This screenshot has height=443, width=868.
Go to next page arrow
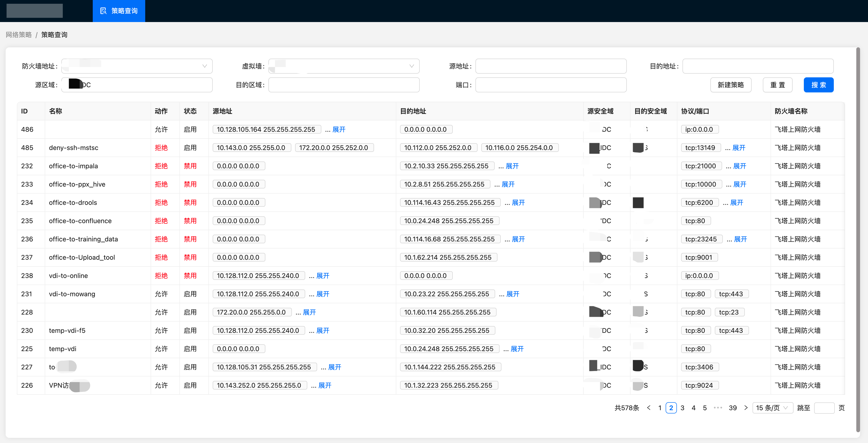[x=746, y=408]
